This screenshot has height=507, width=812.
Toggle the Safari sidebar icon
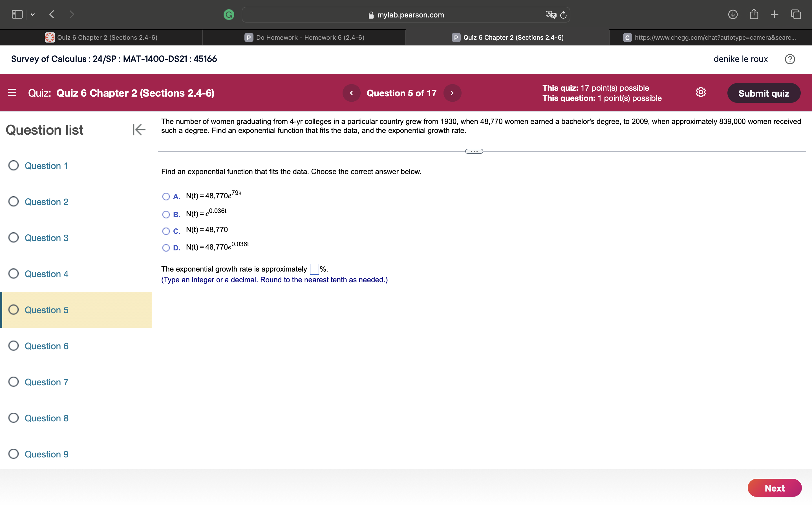point(17,14)
